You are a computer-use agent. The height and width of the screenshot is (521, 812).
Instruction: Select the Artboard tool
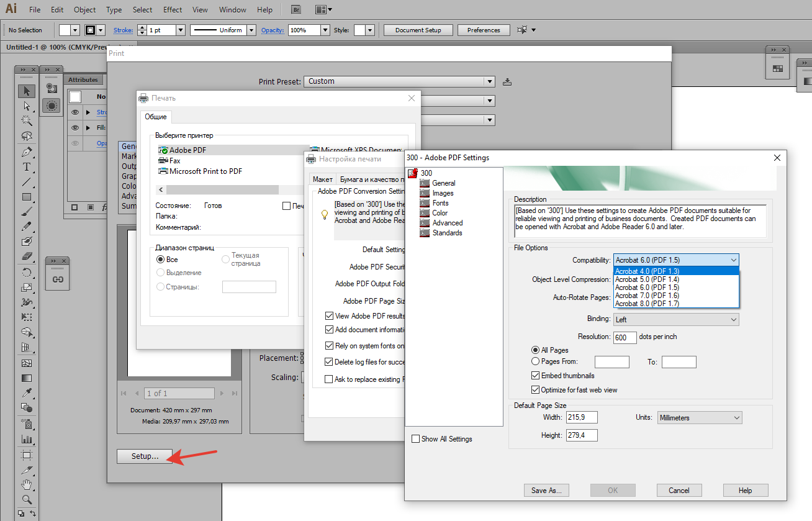[x=27, y=455]
